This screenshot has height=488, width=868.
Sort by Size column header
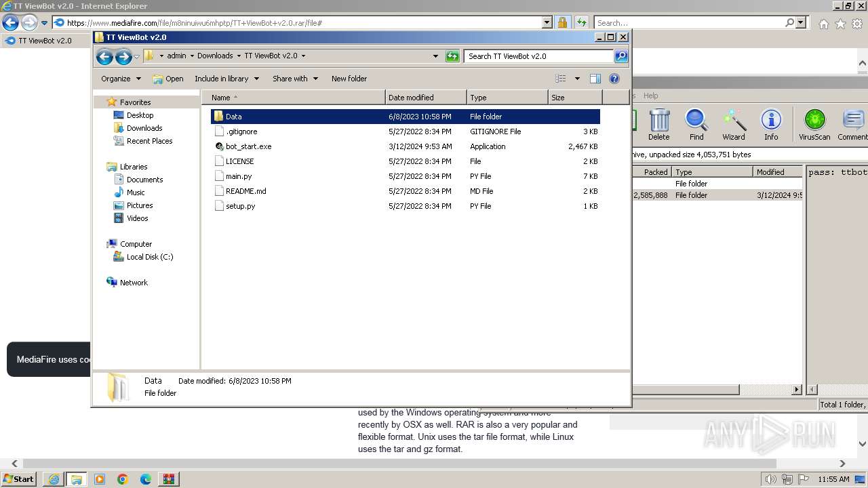[575, 98]
